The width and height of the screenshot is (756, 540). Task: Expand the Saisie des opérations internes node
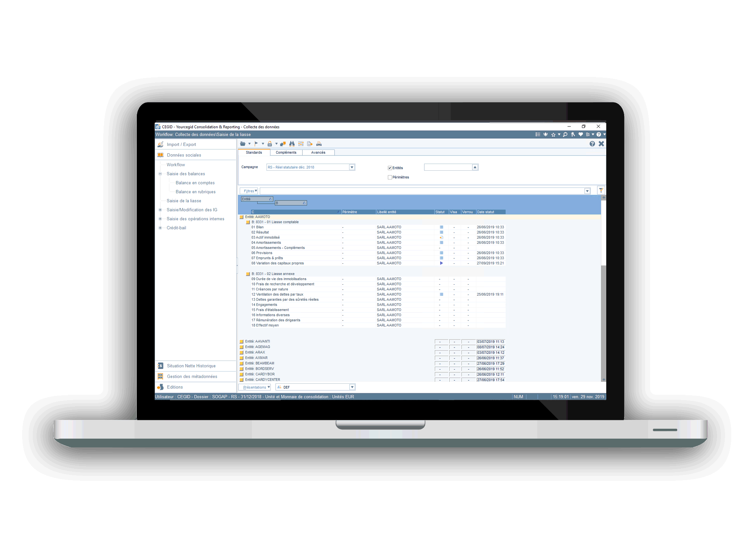point(160,219)
